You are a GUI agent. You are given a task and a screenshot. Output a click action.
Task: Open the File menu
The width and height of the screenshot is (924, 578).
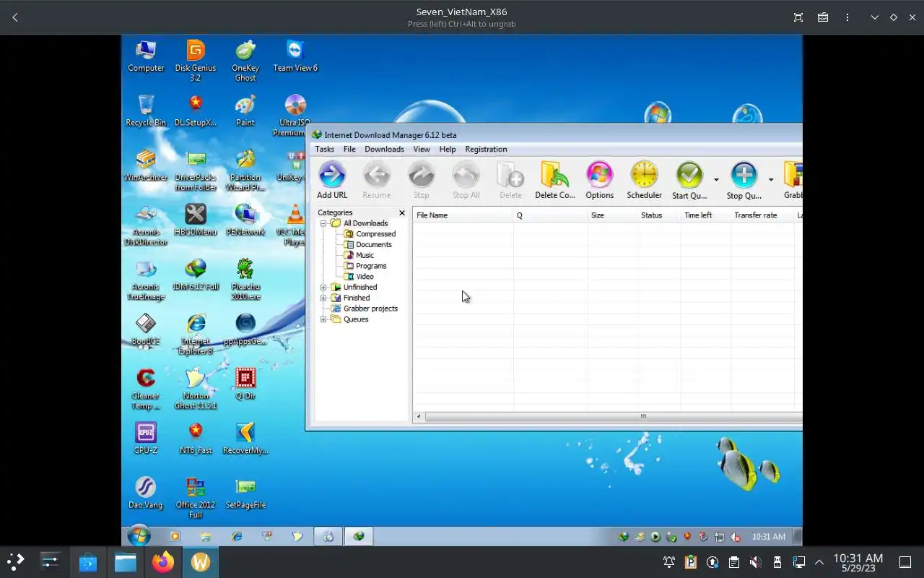click(349, 149)
